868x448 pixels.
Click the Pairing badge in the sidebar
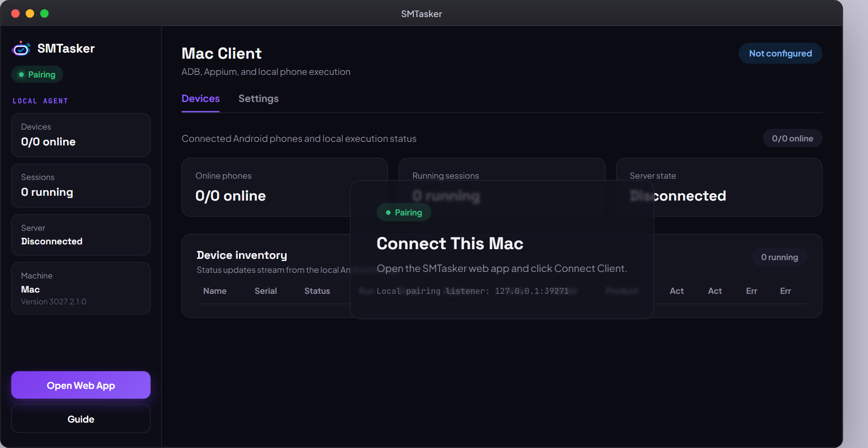tap(37, 74)
